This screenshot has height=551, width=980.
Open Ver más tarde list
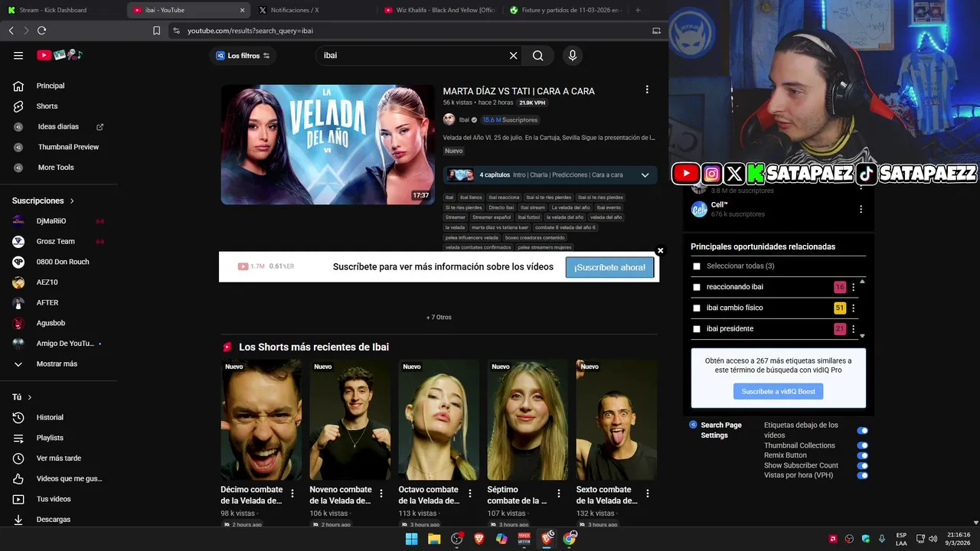pyautogui.click(x=58, y=458)
